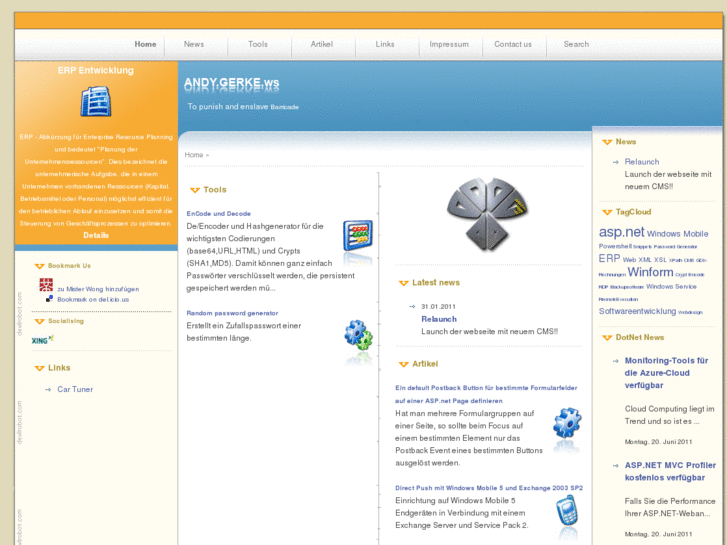
Task: Select the Windows Mobile tag
Action: coord(677,234)
